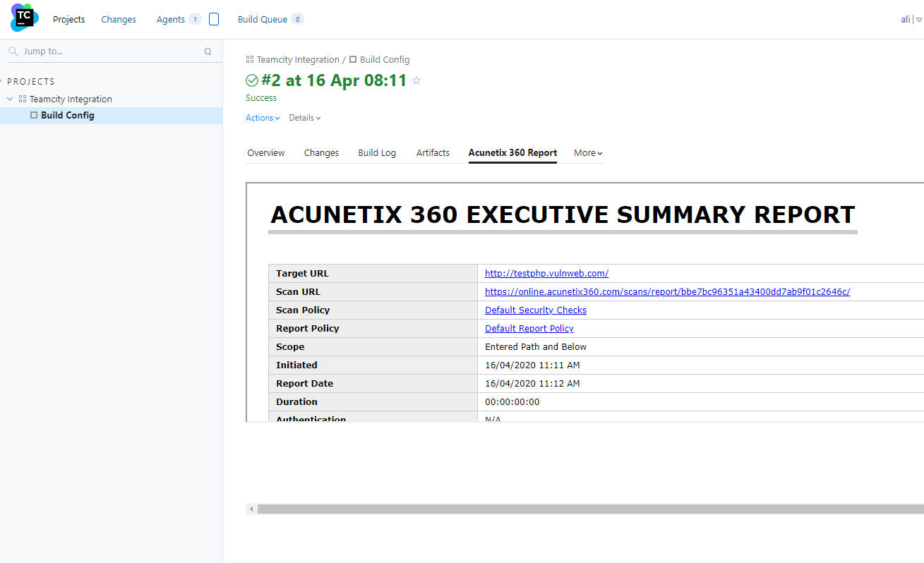Click the Success status text

261,98
